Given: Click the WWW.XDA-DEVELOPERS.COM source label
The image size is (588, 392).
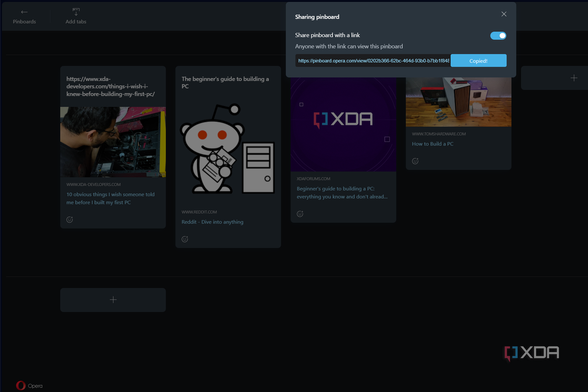Looking at the screenshot, I should (x=93, y=185).
